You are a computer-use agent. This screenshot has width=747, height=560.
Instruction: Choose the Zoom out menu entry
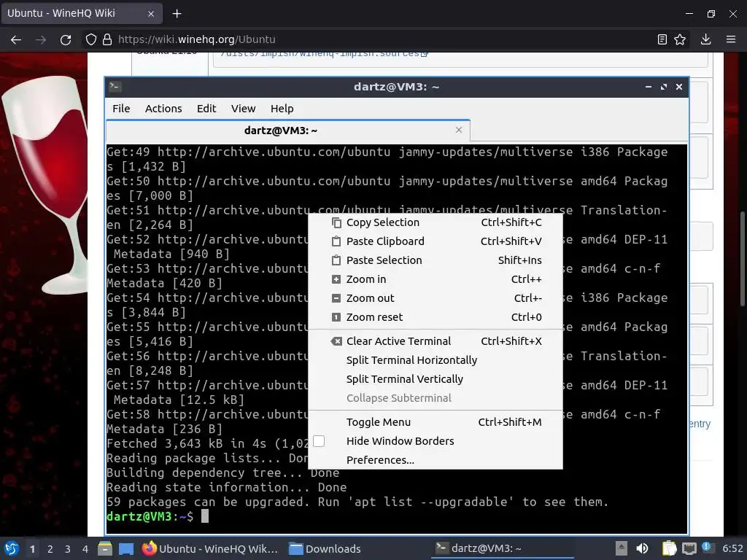[x=436, y=298]
